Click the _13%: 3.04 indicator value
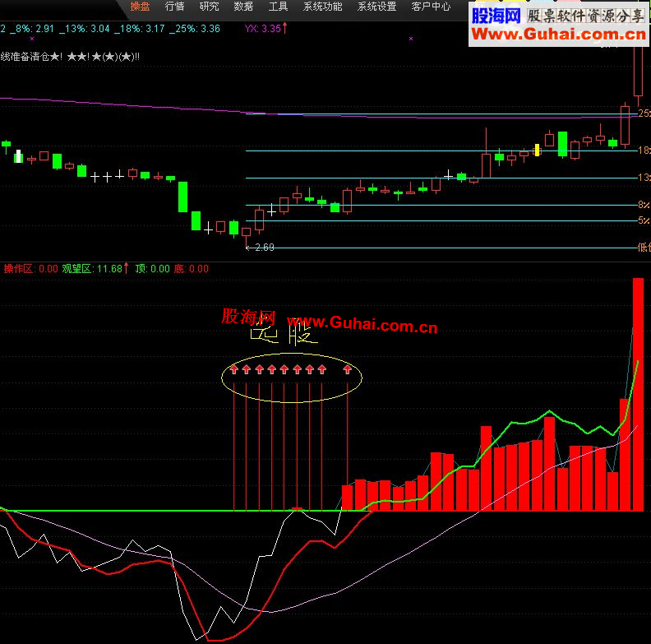Viewport: 651px width, 644px height. [85, 29]
